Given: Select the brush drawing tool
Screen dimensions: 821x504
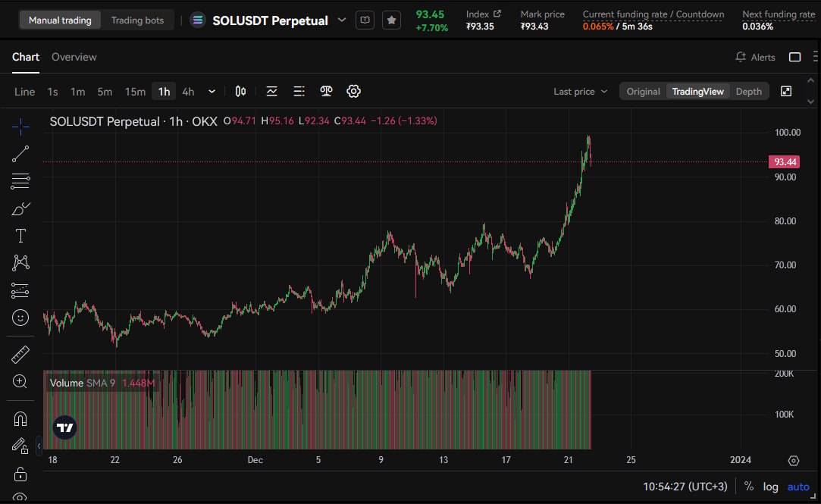Looking at the screenshot, I should [20, 208].
